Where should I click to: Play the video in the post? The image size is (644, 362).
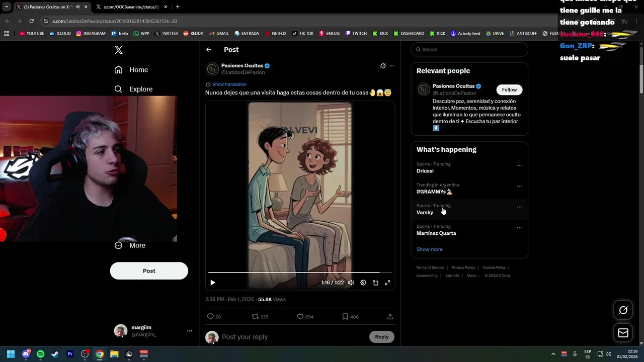pyautogui.click(x=213, y=283)
